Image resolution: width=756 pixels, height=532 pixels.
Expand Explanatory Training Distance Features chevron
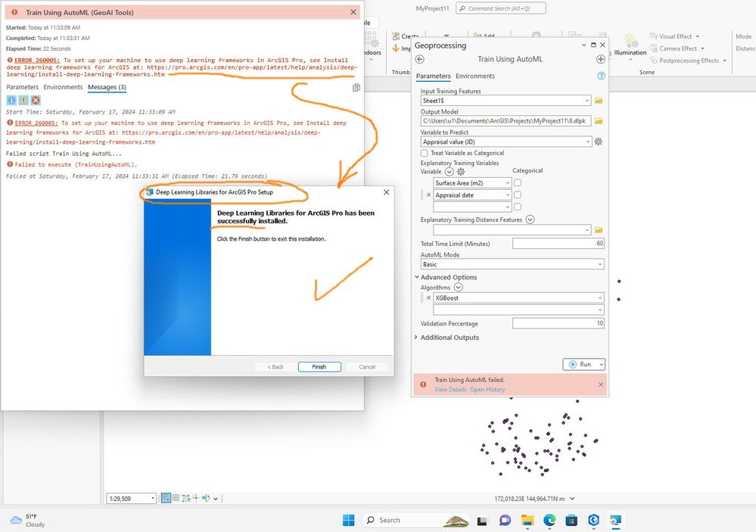tap(530, 219)
